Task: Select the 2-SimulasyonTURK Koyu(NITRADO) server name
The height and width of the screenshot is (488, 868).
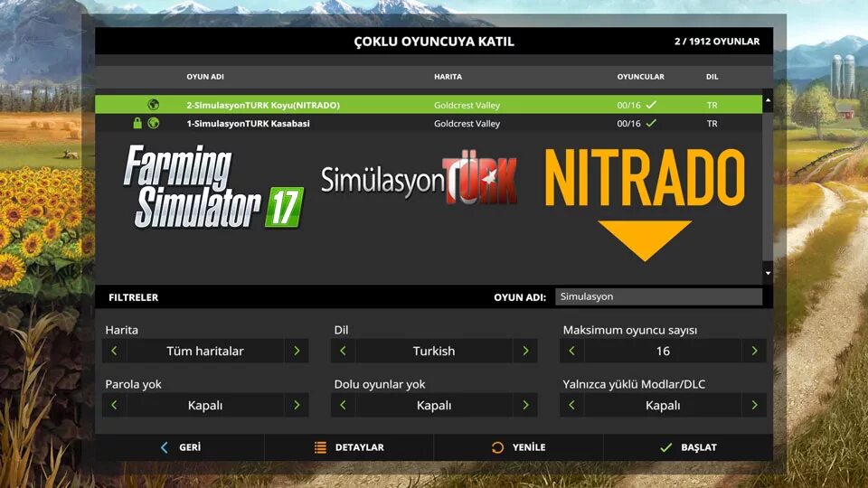Action: coord(263,105)
